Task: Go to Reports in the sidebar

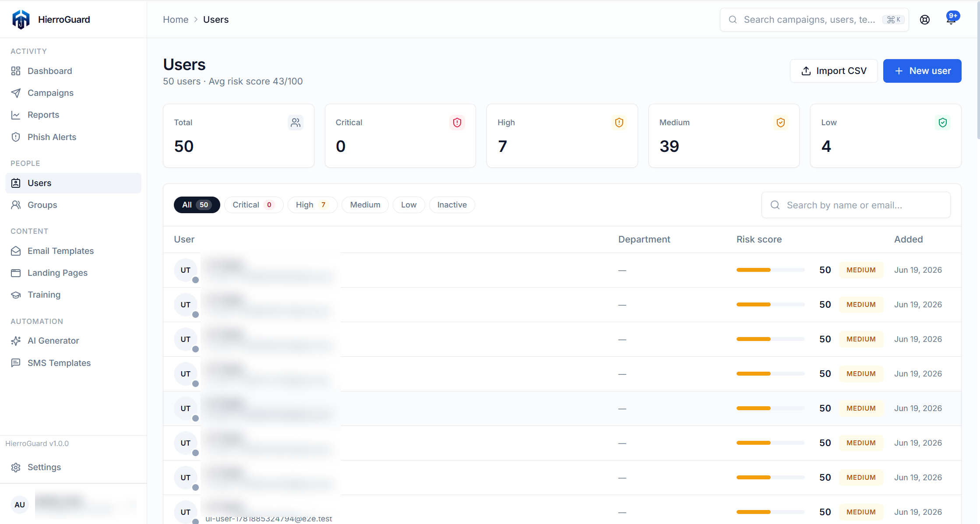Action: [73, 115]
